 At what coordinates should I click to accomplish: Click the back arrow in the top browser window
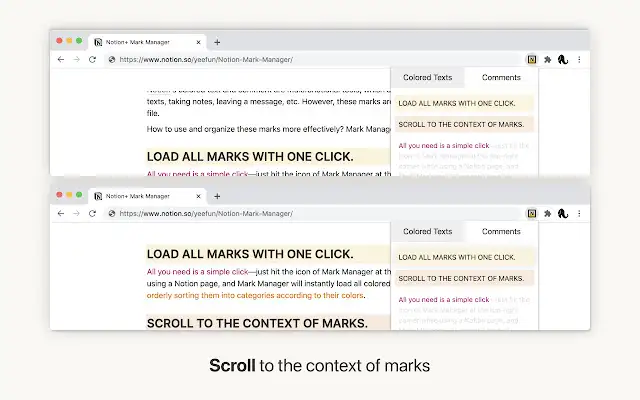coord(61,60)
